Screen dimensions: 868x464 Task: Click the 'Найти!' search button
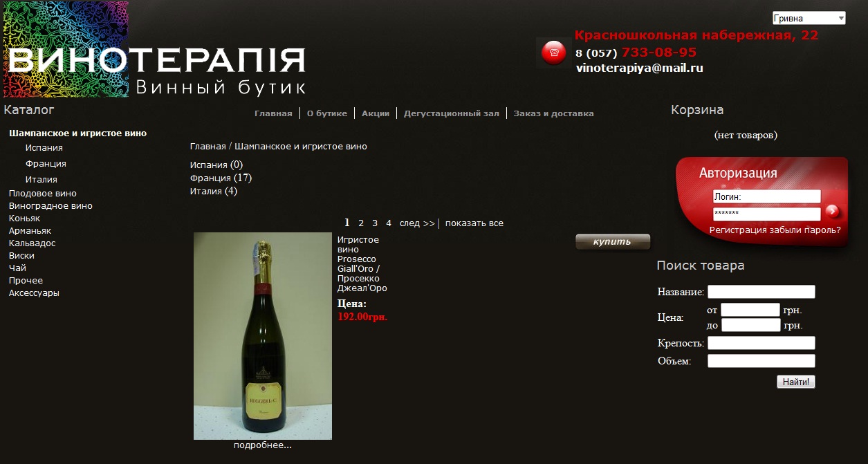coord(796,381)
